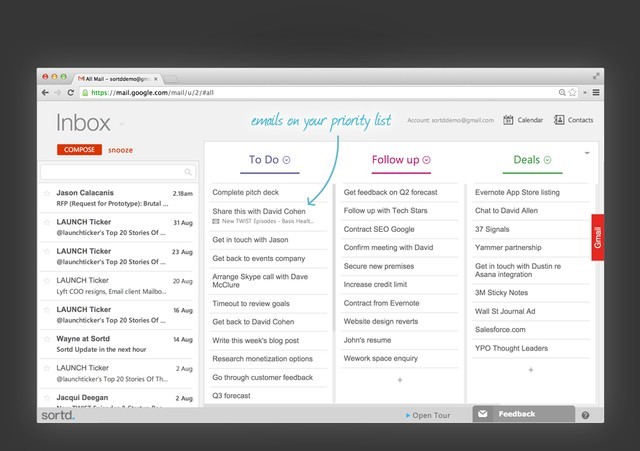Click the browser back arrow
This screenshot has height=451, width=640.
45,92
